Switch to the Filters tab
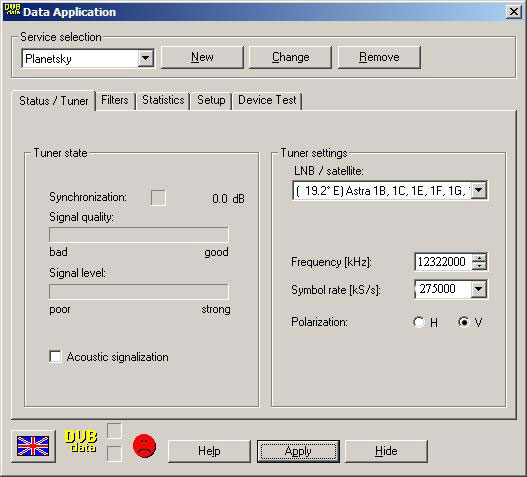 115,100
